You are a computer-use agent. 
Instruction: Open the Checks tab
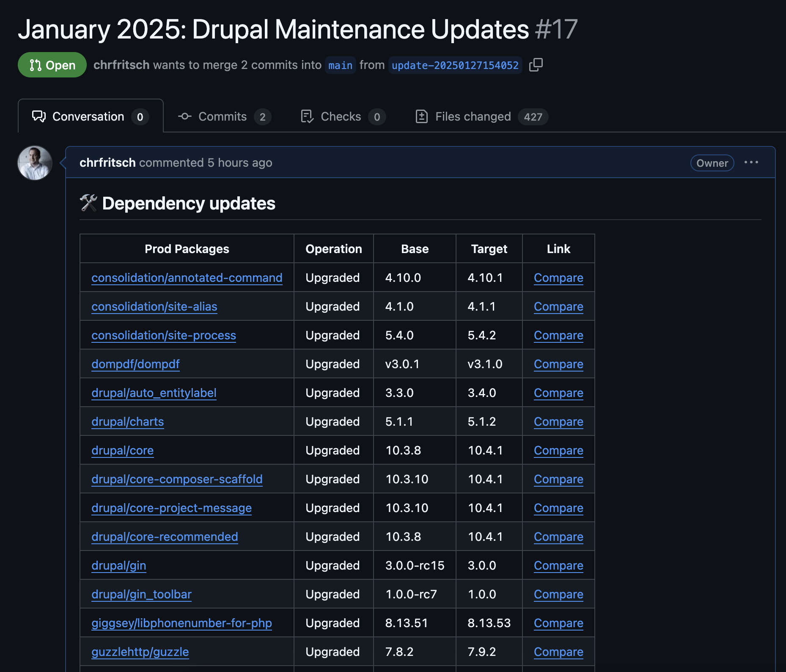click(343, 116)
